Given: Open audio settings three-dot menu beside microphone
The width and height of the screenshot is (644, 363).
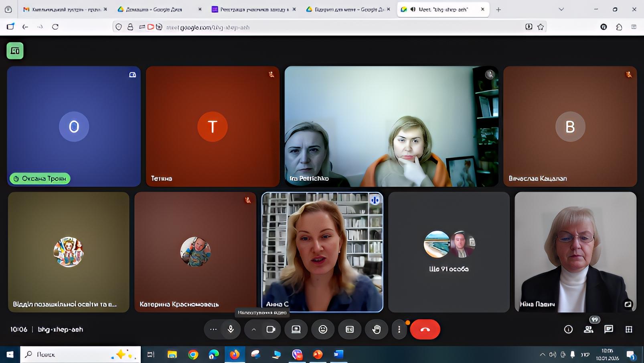Looking at the screenshot, I should [213, 329].
